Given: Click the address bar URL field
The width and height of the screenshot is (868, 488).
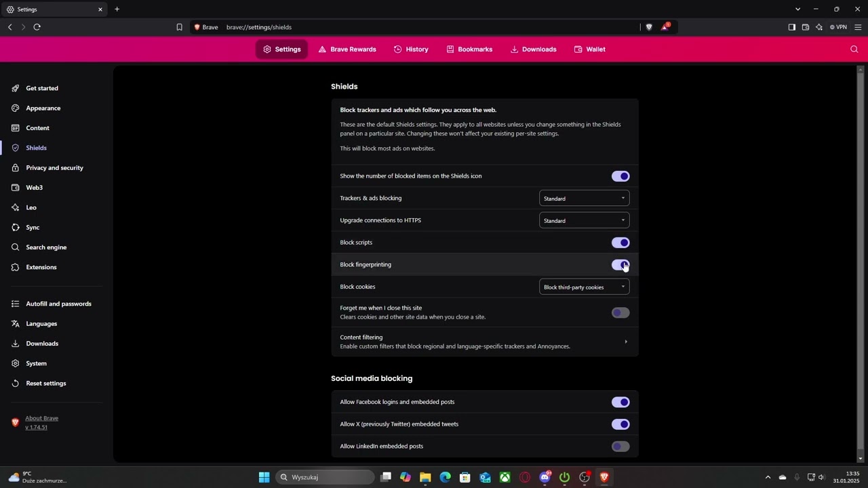Looking at the screenshot, I should click(x=430, y=27).
